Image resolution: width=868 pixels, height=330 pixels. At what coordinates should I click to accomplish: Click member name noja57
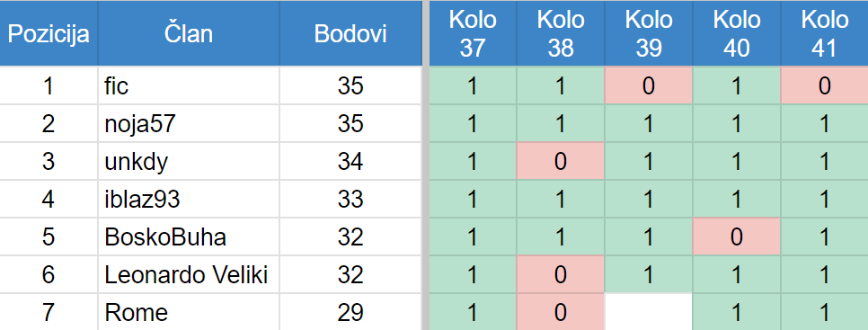tap(140, 124)
